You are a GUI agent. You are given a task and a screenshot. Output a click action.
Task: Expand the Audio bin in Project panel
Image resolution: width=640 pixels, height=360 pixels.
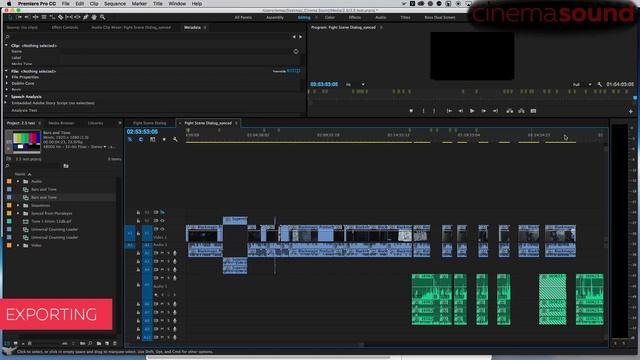18,181
